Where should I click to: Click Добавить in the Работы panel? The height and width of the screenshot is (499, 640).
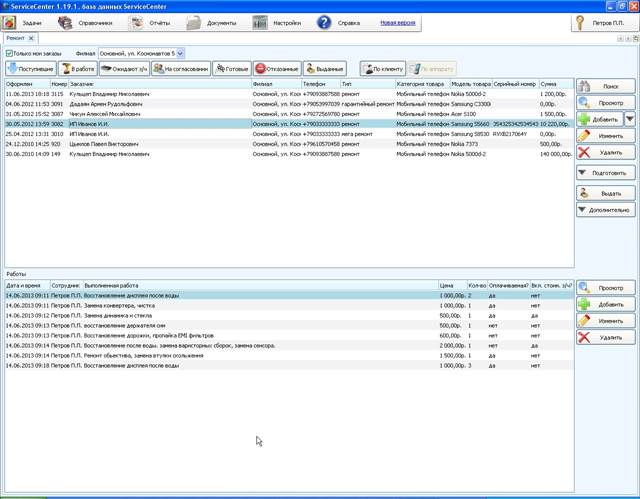(606, 304)
